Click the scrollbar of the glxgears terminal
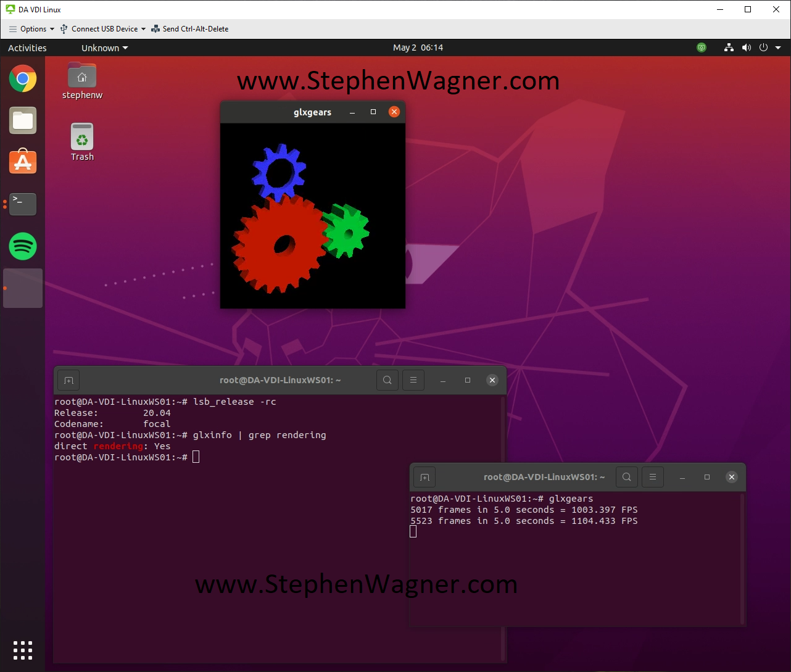The height and width of the screenshot is (672, 791). (x=741, y=555)
